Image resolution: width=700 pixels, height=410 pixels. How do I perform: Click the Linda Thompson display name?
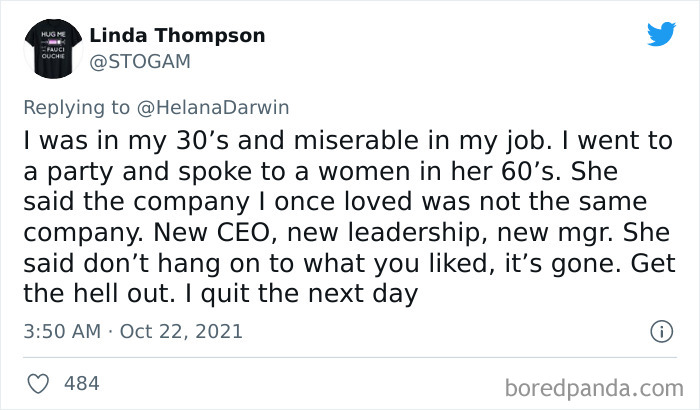[x=177, y=36]
